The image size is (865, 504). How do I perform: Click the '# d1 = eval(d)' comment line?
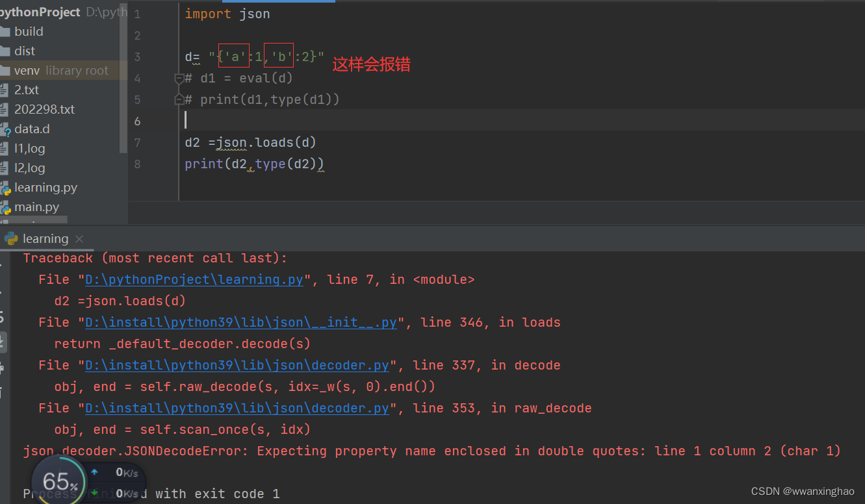pyautogui.click(x=239, y=79)
